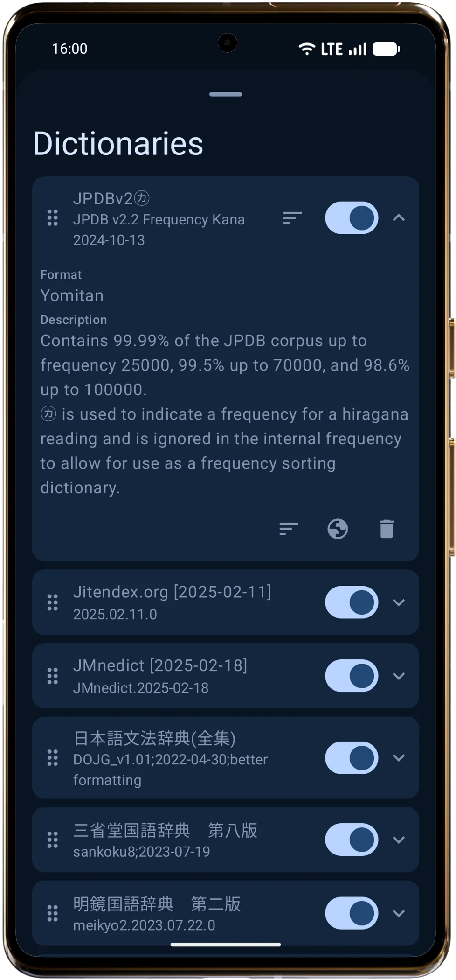
Task: Select the drag handle for 明鏡国語辞典
Action: coord(52,913)
